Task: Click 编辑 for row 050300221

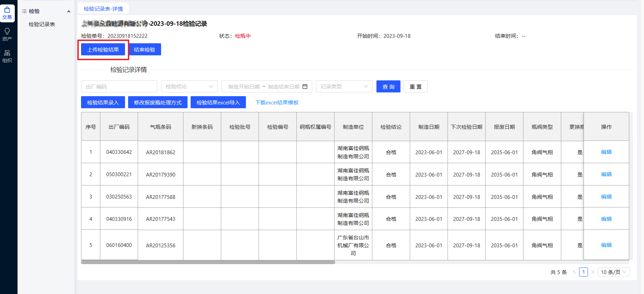Action: tap(606, 174)
